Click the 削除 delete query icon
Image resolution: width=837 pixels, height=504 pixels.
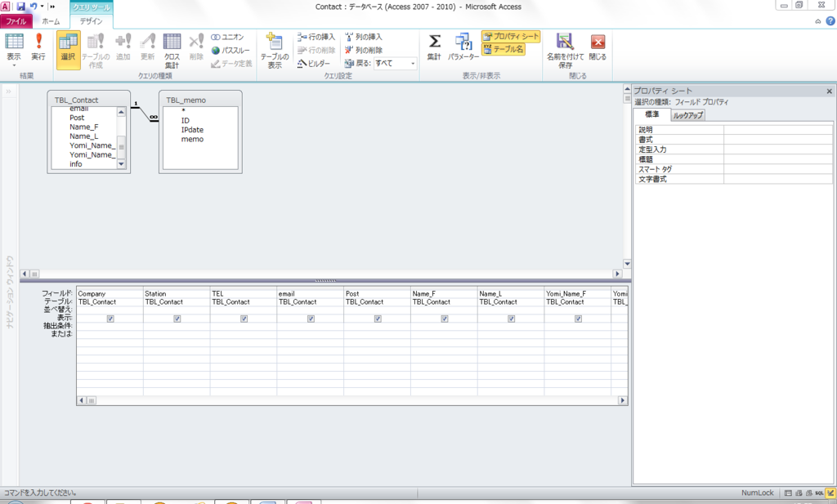coord(196,47)
